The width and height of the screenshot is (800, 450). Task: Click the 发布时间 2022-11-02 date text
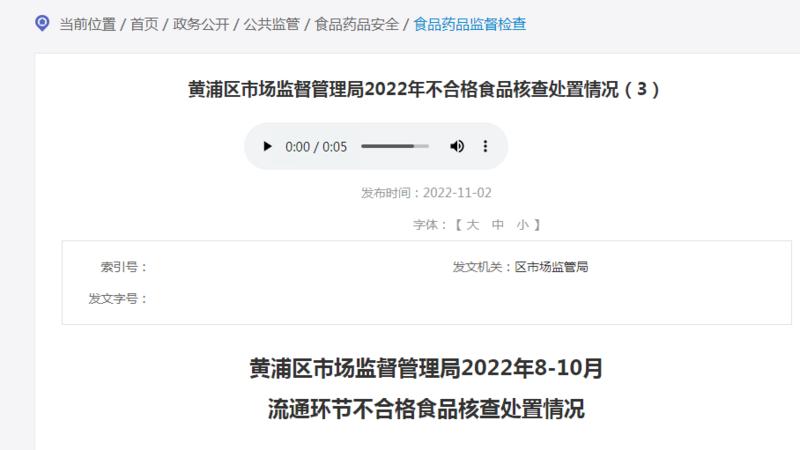(x=426, y=193)
